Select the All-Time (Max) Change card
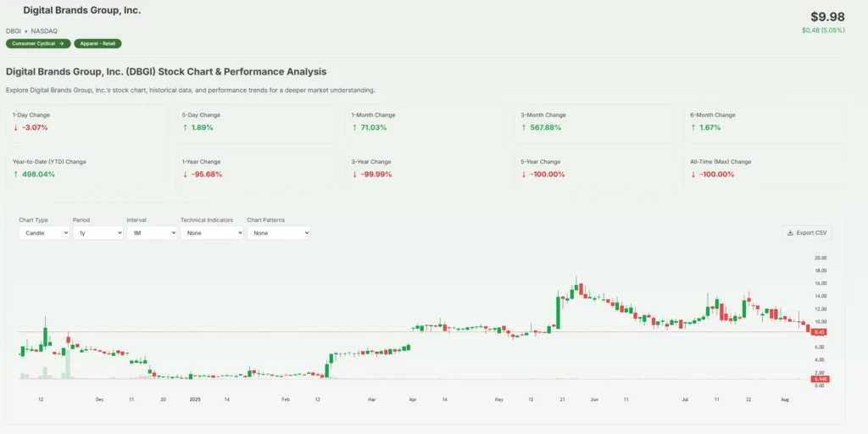 point(763,168)
